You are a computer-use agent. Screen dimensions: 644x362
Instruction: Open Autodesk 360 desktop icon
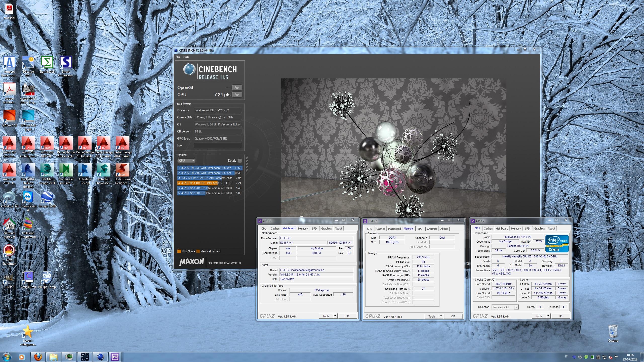pyautogui.click(x=9, y=199)
